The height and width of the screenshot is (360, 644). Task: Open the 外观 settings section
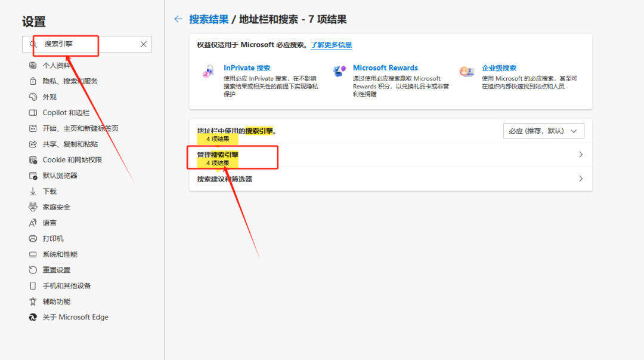click(49, 97)
